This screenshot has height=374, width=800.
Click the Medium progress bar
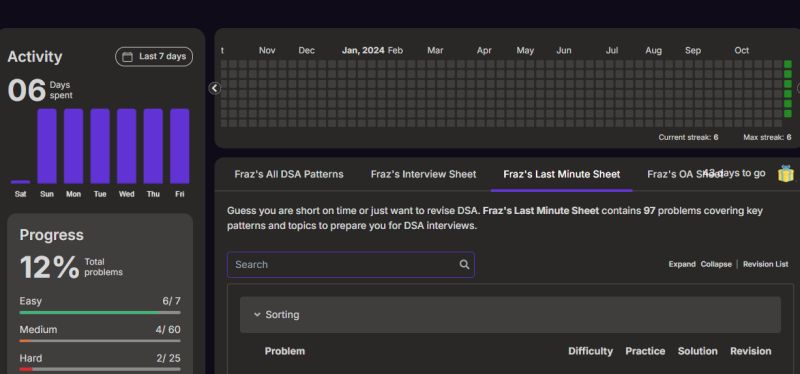click(x=100, y=341)
